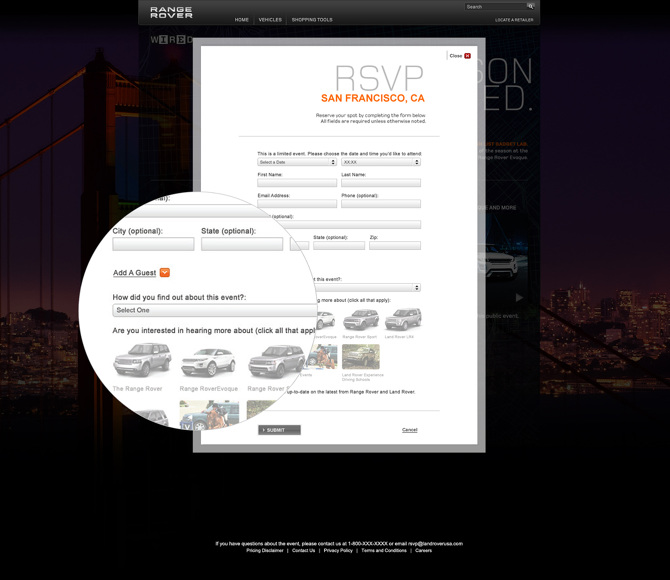The width and height of the screenshot is (670, 580).
Task: Open the event time dropdown
Action: click(x=381, y=162)
